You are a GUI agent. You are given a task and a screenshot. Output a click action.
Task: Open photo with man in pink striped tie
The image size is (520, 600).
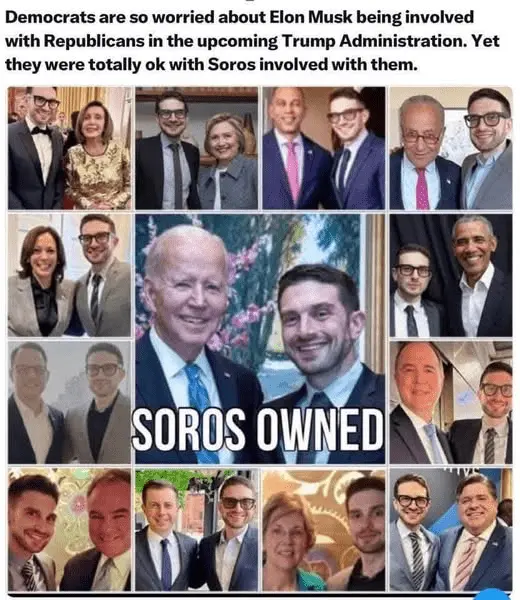tap(451, 530)
